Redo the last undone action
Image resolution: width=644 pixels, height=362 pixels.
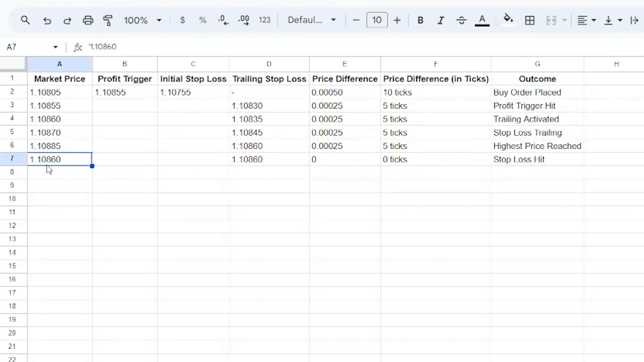pos(67,20)
